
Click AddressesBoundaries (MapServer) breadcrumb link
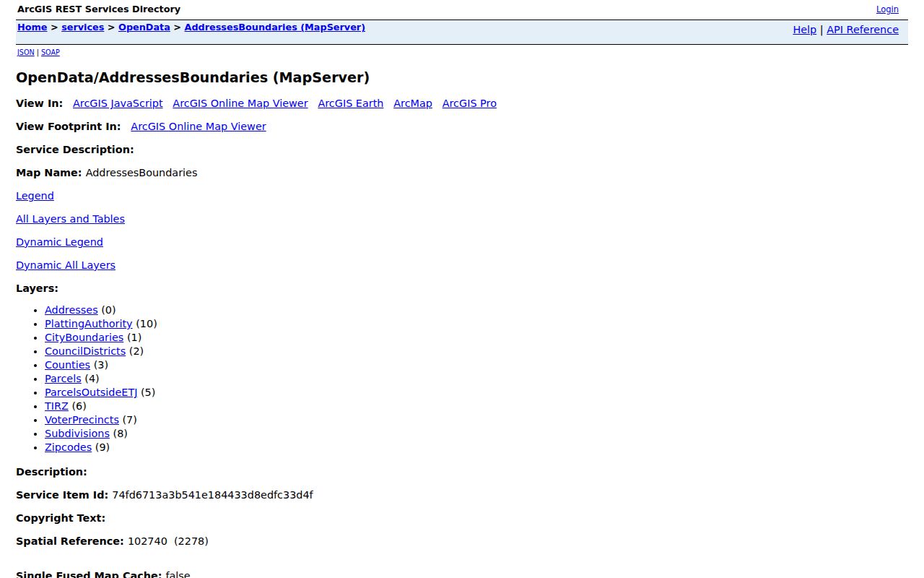(x=275, y=27)
